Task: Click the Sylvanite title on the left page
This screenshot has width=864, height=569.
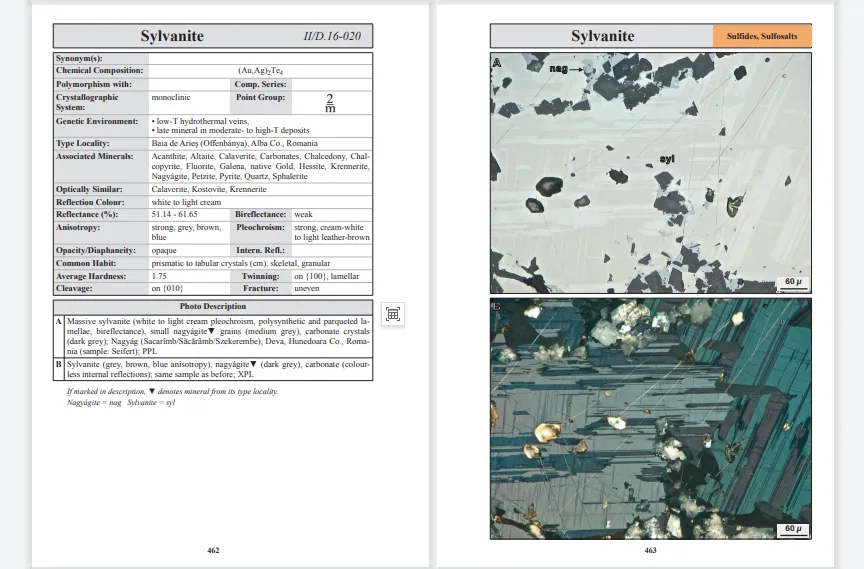Action: tap(171, 36)
